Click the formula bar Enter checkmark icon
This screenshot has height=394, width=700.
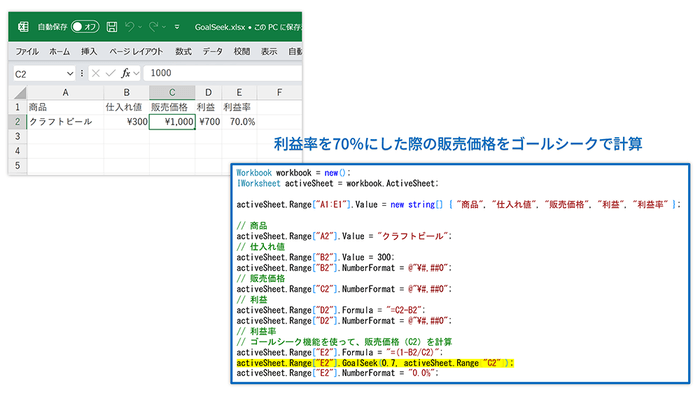pos(110,73)
